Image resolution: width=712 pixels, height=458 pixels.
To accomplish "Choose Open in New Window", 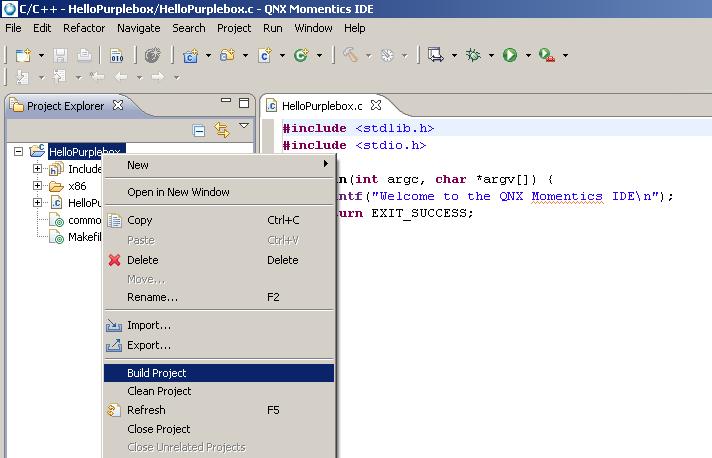I will [219, 192].
